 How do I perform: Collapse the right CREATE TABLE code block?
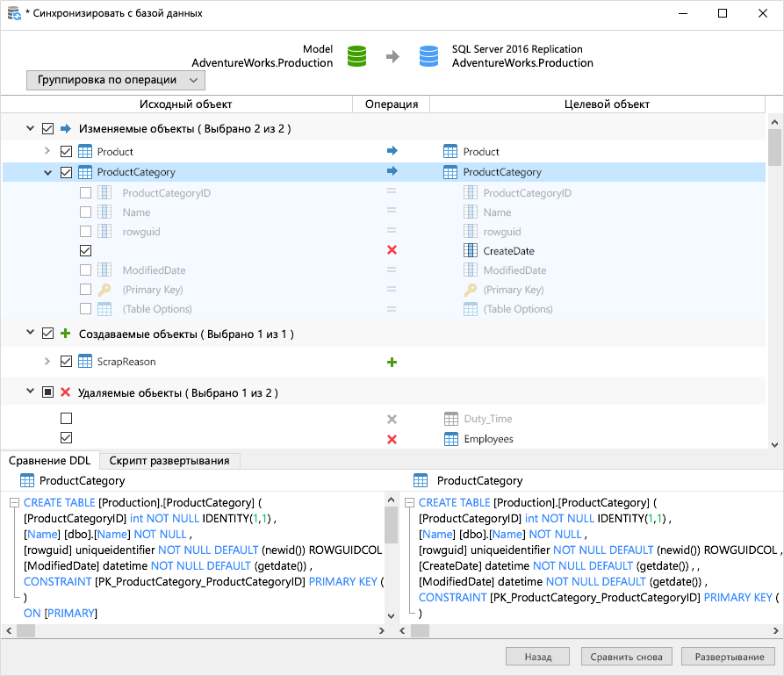tap(409, 503)
